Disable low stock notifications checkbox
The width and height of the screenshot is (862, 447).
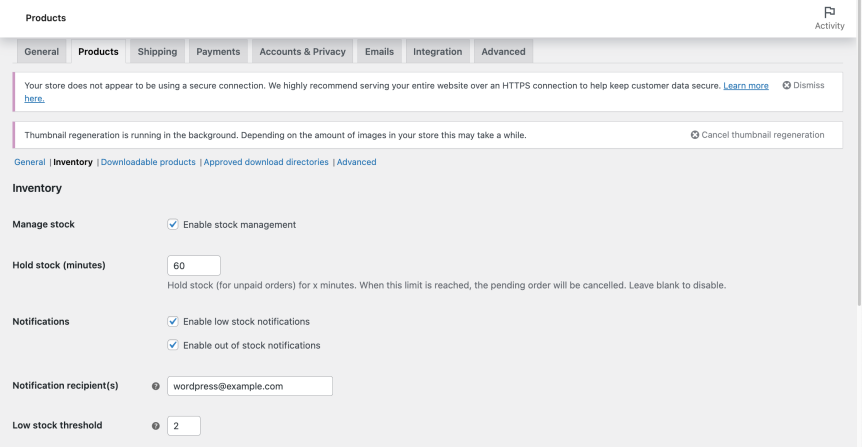[x=173, y=322]
